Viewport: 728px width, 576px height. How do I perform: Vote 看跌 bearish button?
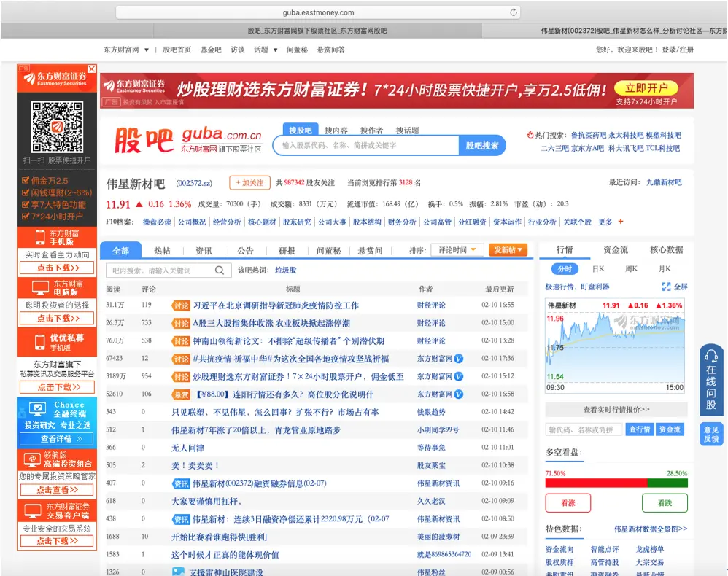pyautogui.click(x=665, y=502)
